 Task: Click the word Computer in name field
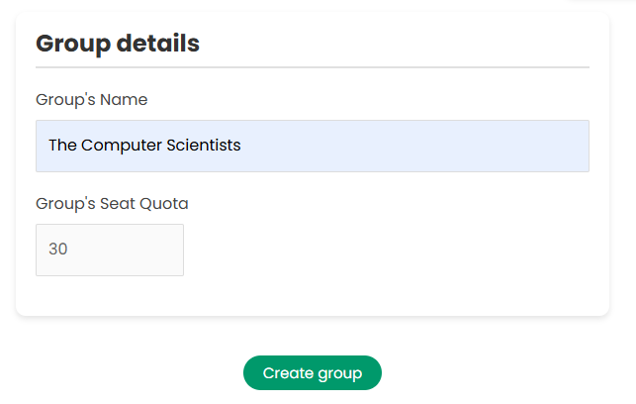pos(120,146)
